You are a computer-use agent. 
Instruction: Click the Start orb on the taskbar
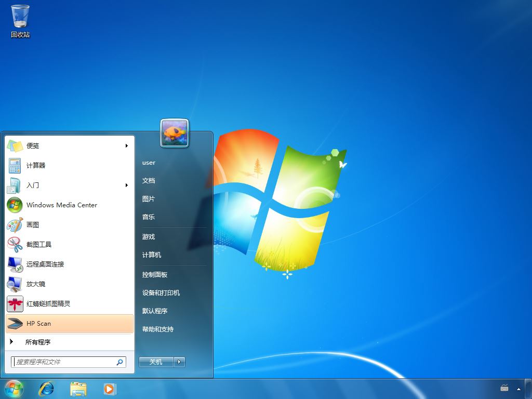coord(14,389)
